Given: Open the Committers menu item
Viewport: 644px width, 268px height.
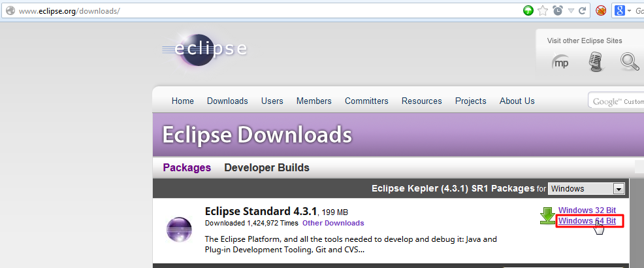Looking at the screenshot, I should click(367, 101).
